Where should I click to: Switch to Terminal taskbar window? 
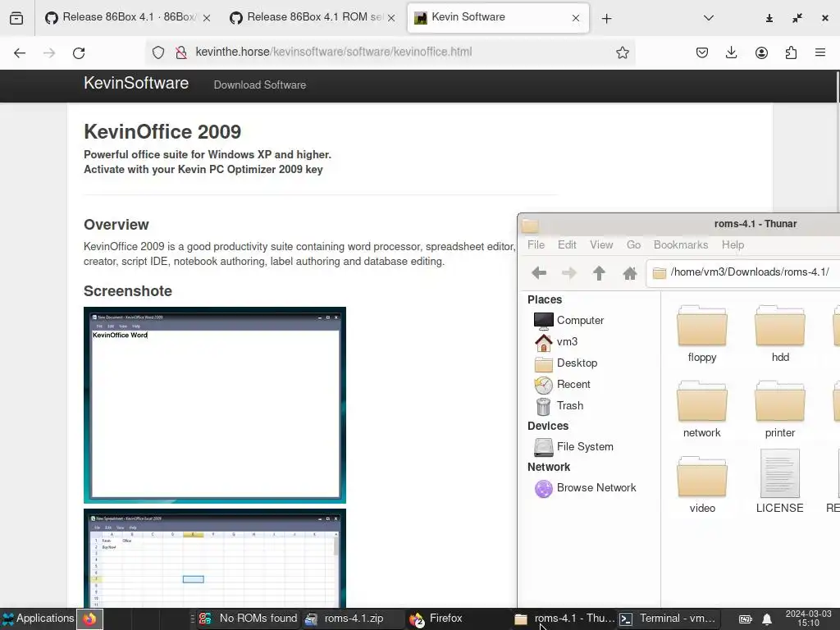tap(669, 619)
